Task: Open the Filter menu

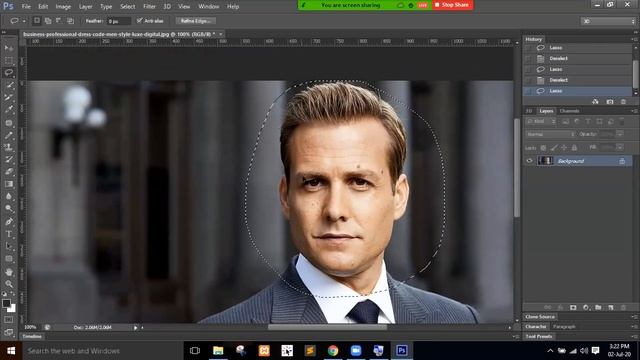Action: (149, 7)
